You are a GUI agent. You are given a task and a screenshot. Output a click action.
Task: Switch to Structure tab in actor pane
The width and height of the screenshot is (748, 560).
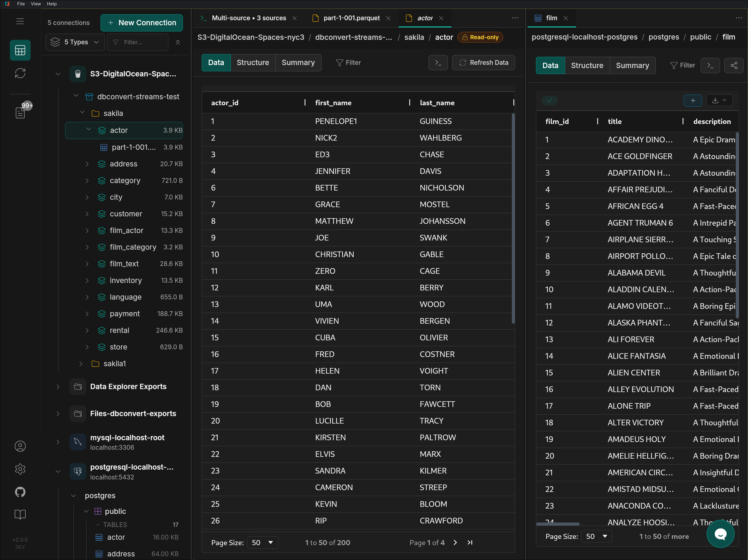point(253,62)
